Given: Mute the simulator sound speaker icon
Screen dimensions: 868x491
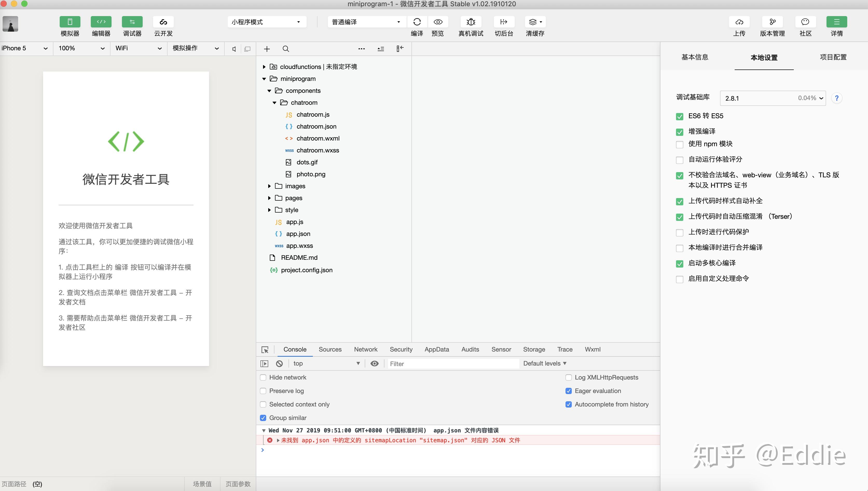Looking at the screenshot, I should click(x=234, y=49).
